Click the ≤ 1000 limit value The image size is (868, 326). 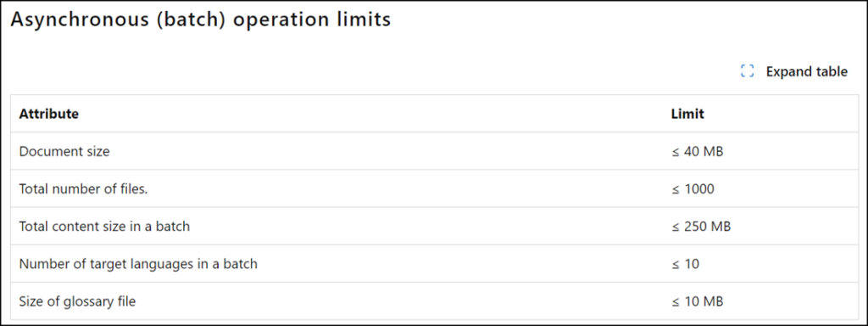[693, 189]
